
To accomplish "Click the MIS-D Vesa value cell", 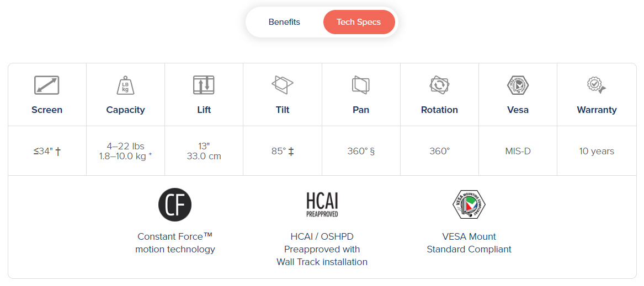I will point(518,151).
